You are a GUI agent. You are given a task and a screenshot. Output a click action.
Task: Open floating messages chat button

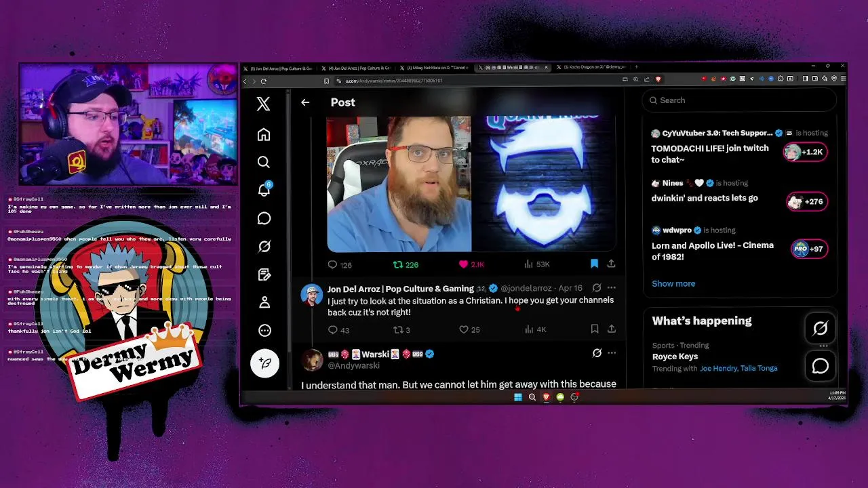pyautogui.click(x=820, y=366)
